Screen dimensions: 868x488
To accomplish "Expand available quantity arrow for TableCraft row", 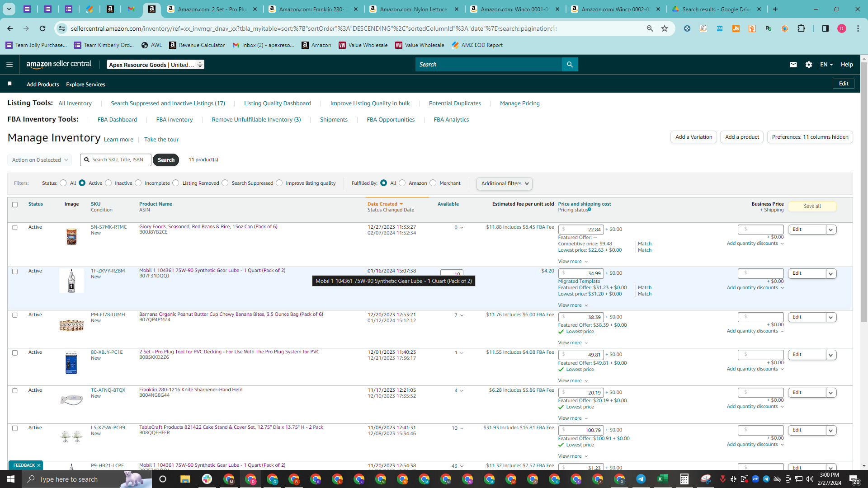I will (x=462, y=428).
